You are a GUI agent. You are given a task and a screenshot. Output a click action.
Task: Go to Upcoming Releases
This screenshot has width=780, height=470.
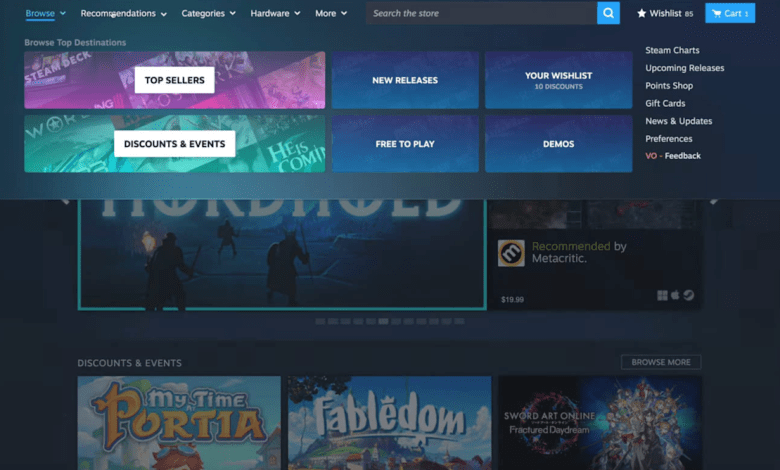coord(684,68)
